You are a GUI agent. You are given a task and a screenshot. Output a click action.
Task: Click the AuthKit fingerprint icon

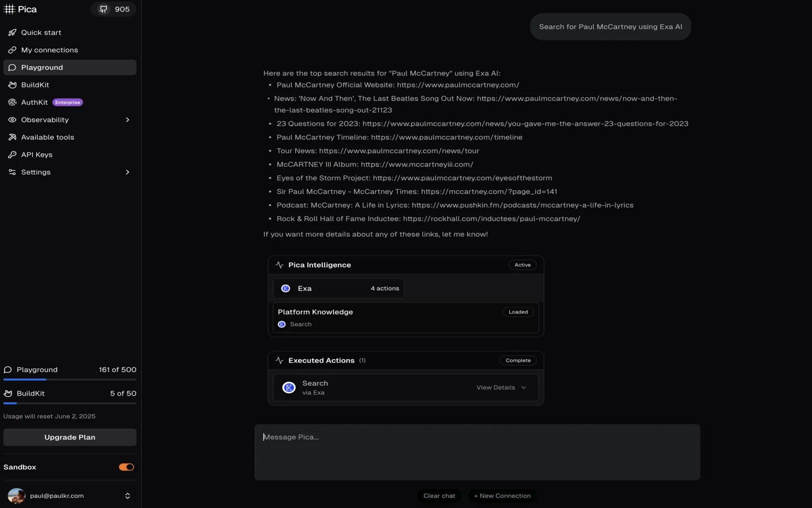point(12,102)
